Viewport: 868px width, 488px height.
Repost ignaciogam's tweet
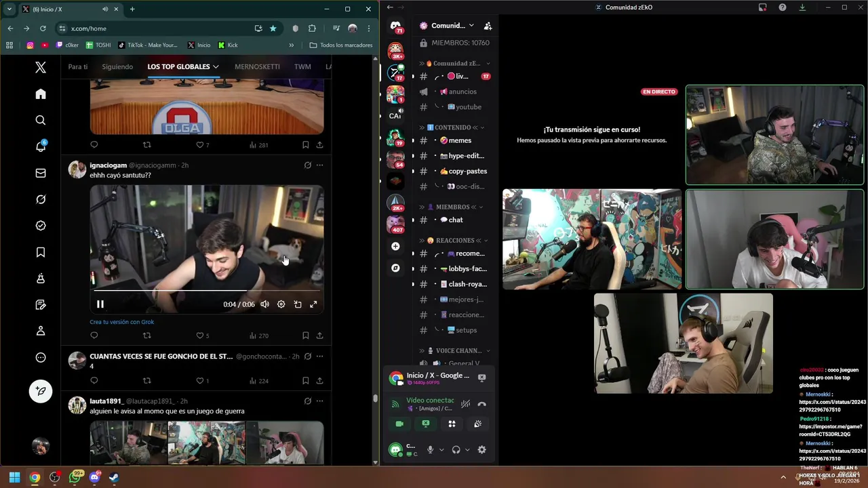(x=146, y=335)
